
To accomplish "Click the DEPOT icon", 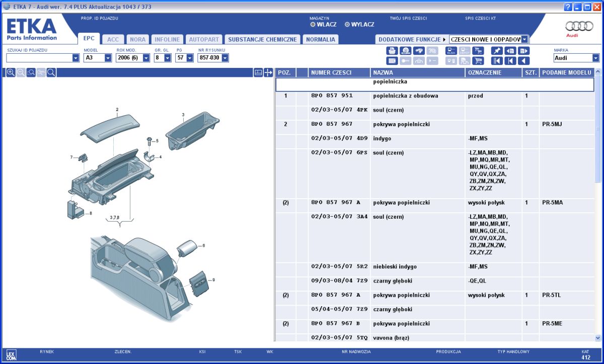I will point(465,51).
